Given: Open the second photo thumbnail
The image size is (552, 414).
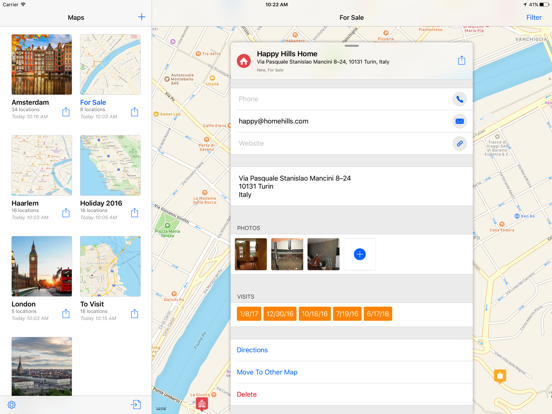Looking at the screenshot, I should [287, 254].
